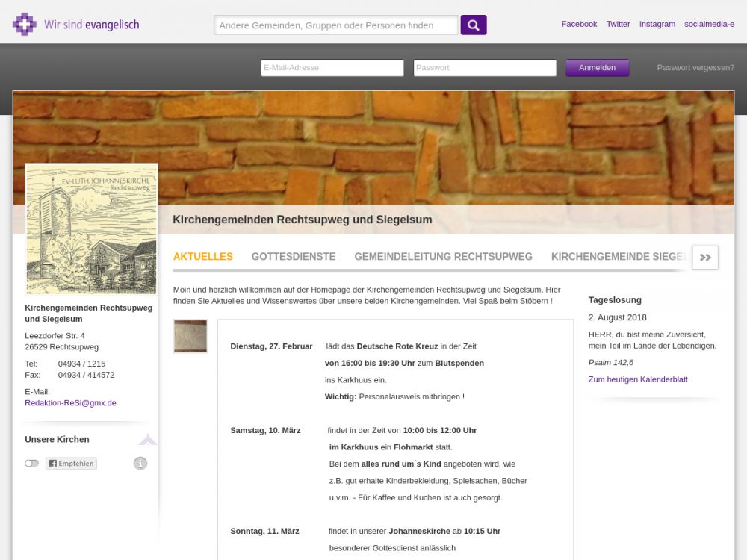Click the church icon by Unsere Kirchen
747x560 pixels.
pos(148,440)
